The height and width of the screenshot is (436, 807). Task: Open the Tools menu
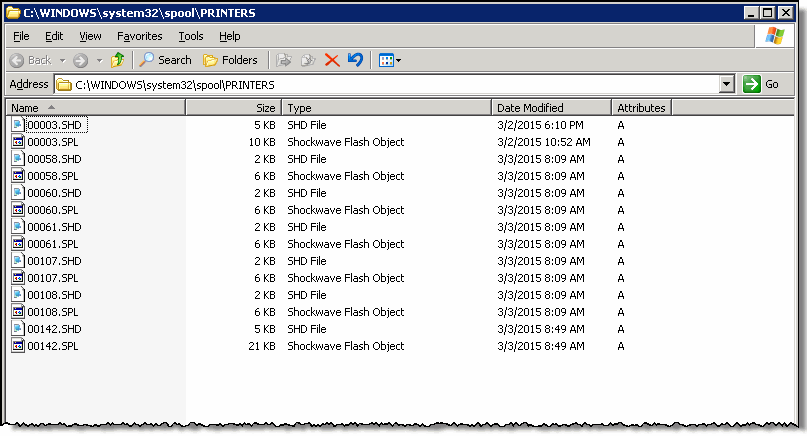pos(190,36)
